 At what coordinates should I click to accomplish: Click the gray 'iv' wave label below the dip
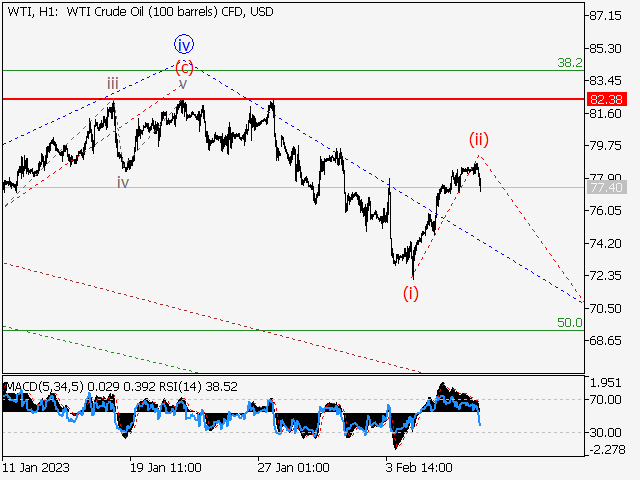pyautogui.click(x=123, y=182)
